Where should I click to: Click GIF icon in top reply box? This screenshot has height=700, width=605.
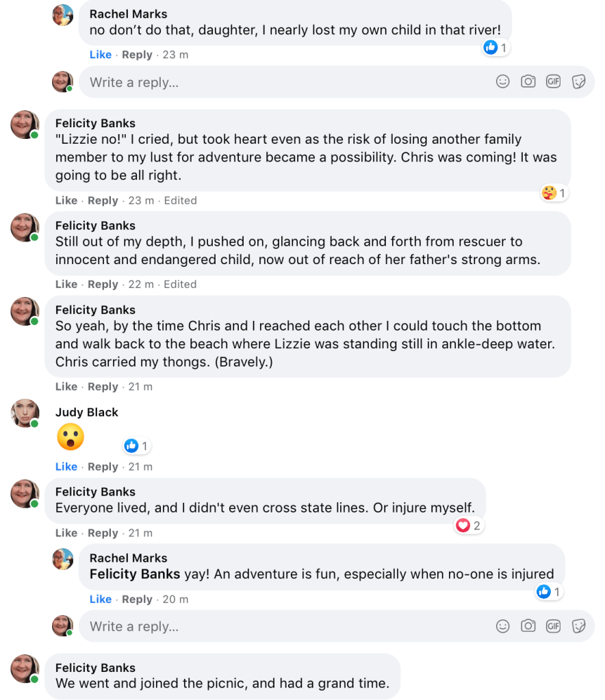point(553,82)
